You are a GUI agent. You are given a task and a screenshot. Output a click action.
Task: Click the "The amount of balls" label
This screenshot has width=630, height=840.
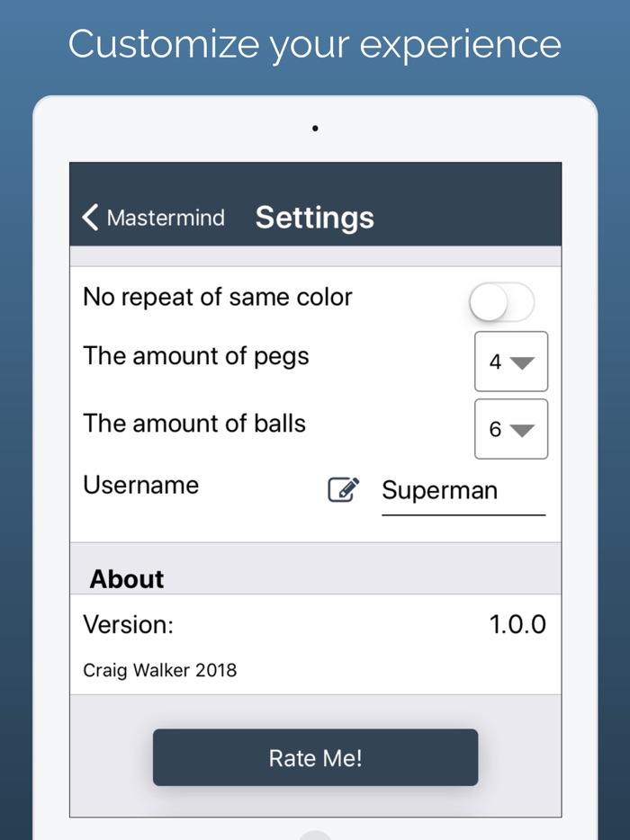coord(194,424)
